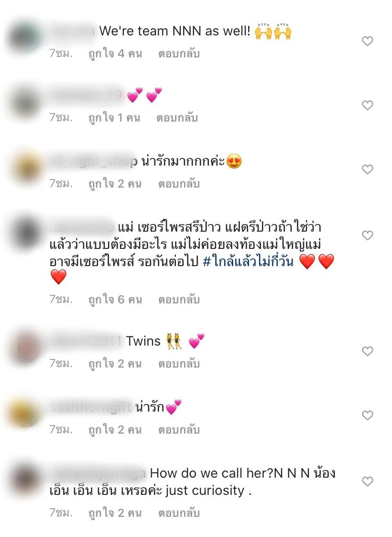
Task: View the 6 likes on hashtag comment
Action: pos(115,300)
